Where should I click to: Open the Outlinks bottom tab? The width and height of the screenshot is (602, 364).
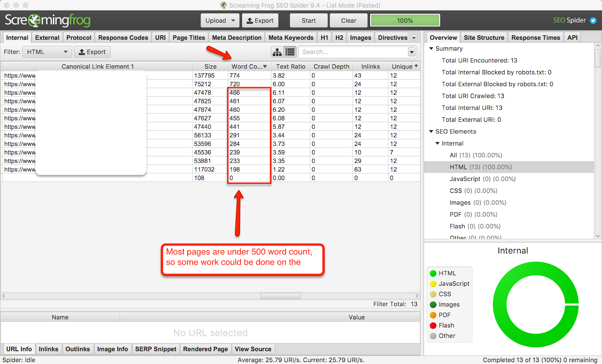click(78, 349)
